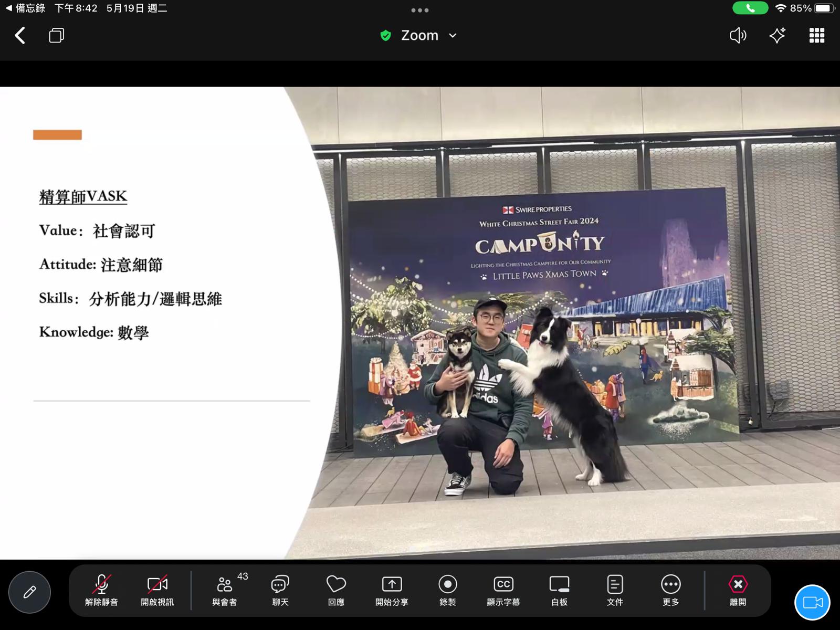Turn on camera via 開啟視訊
Viewport: 840px width, 630px height.
tap(157, 591)
